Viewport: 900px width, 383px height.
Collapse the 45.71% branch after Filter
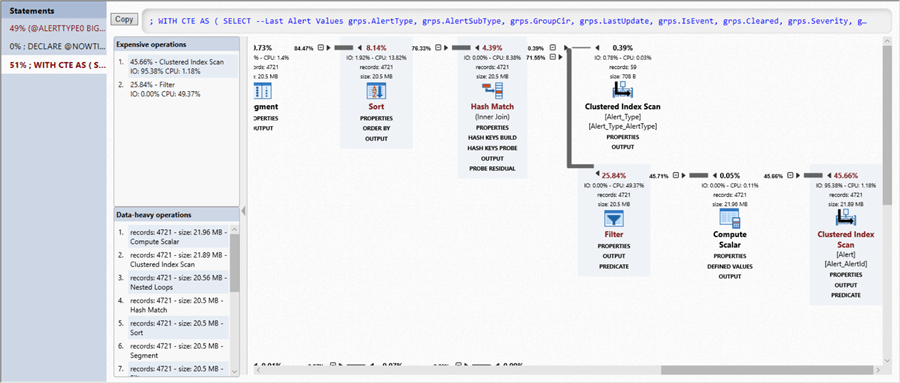click(x=676, y=176)
